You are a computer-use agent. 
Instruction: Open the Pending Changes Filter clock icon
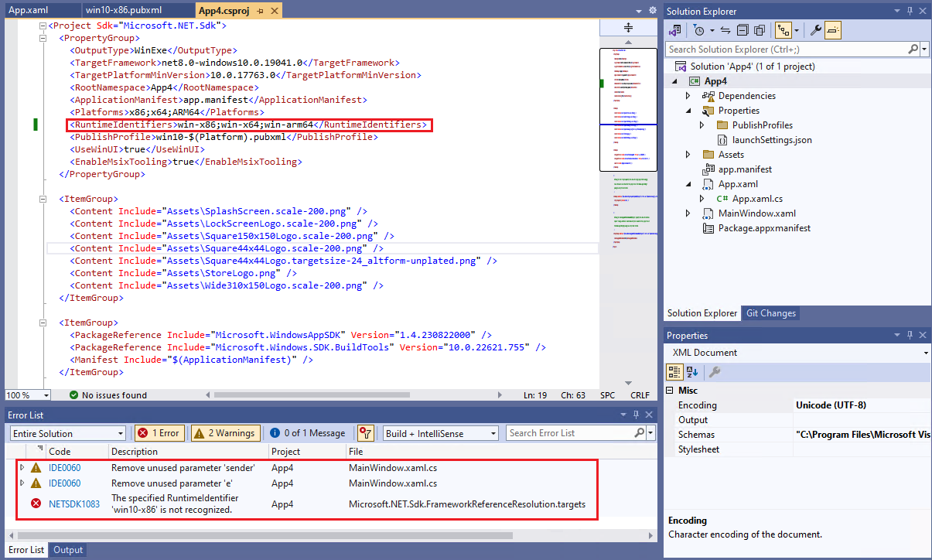click(x=699, y=29)
